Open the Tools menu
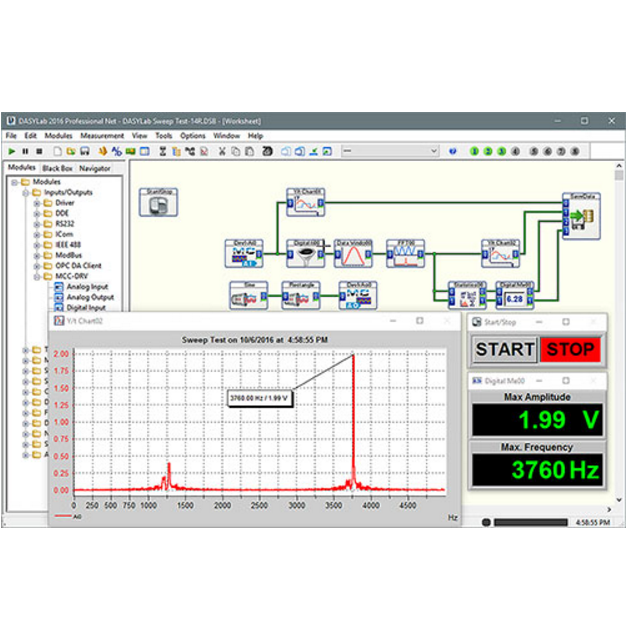This screenshot has height=635, width=635. 164,136
